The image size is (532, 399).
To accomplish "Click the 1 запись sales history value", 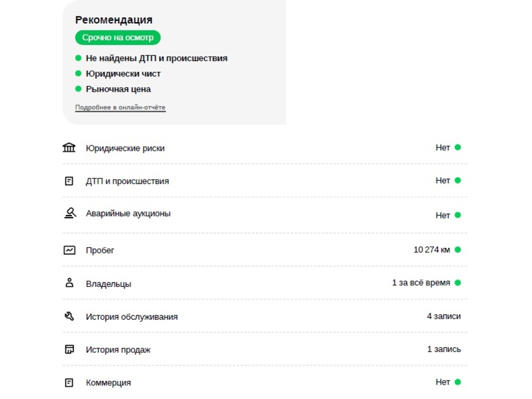I will (x=444, y=349).
